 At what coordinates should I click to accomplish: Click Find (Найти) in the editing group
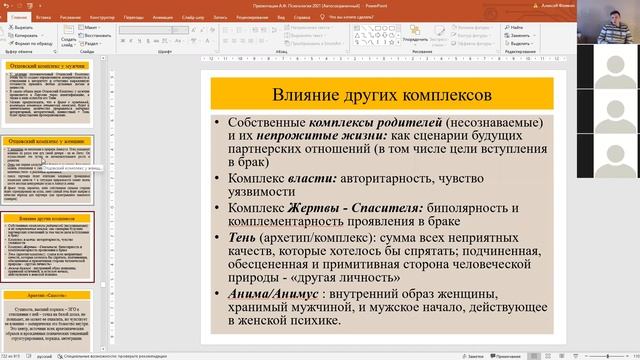pos(514,27)
